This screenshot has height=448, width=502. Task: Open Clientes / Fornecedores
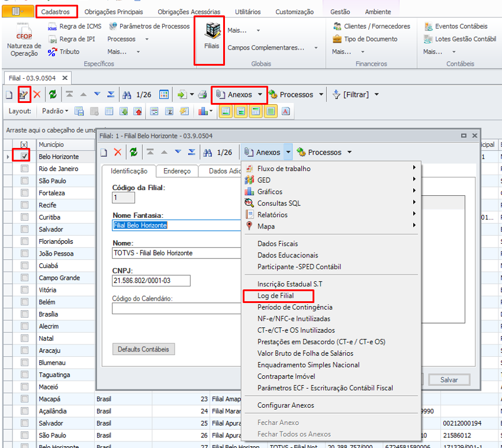click(x=371, y=26)
